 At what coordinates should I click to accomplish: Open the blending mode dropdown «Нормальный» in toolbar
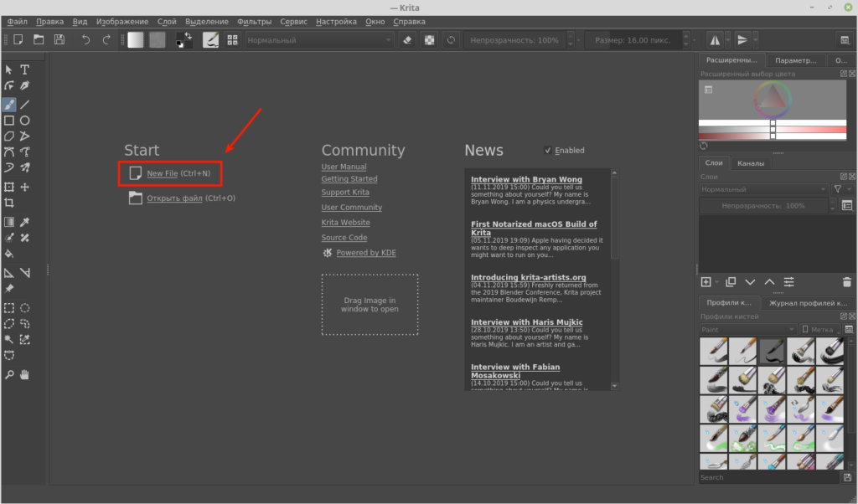pyautogui.click(x=318, y=39)
